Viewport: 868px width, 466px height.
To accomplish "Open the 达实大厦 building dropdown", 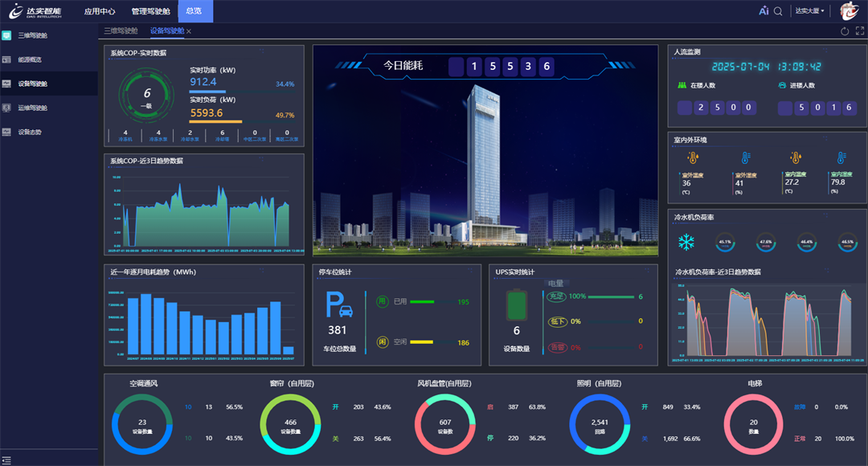I will pos(809,11).
